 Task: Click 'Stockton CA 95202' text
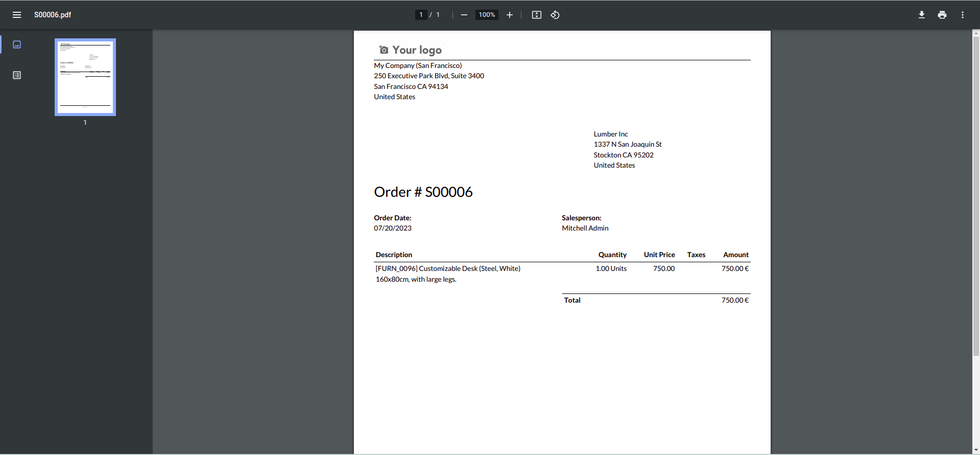coord(624,155)
